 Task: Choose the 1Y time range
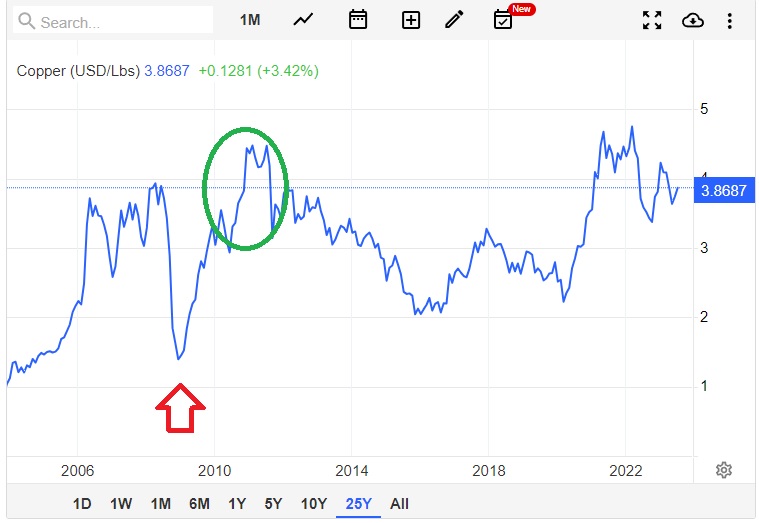pos(237,504)
